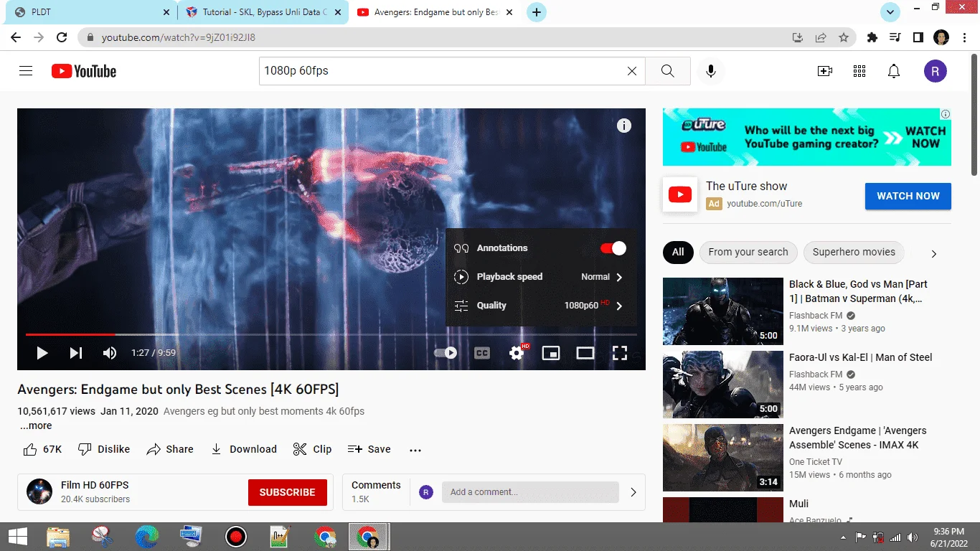Open the purple R account avatar
980x551 pixels.
point(936,71)
